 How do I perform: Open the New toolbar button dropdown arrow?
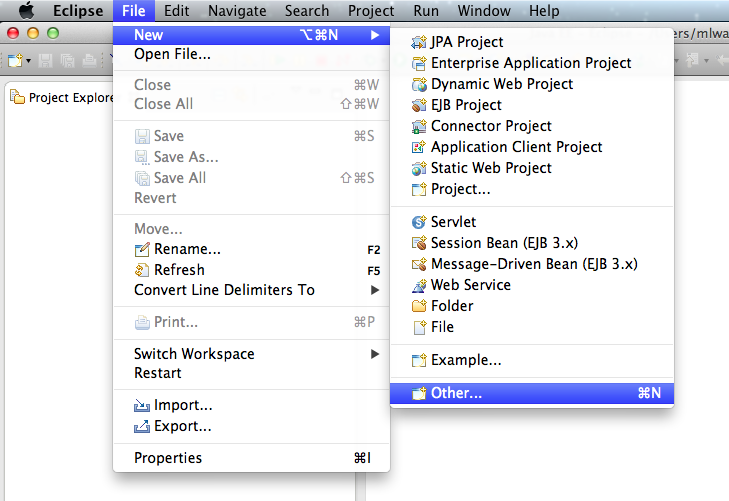tap(28, 61)
